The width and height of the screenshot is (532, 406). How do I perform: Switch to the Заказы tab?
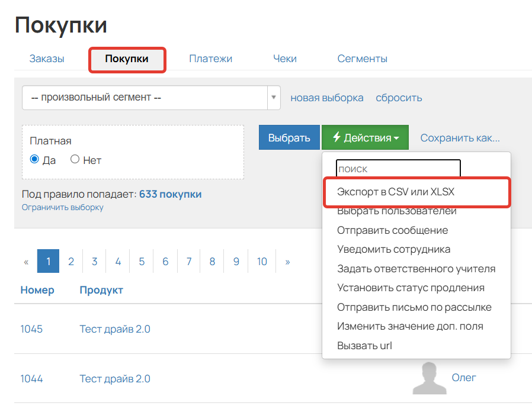coord(46,59)
